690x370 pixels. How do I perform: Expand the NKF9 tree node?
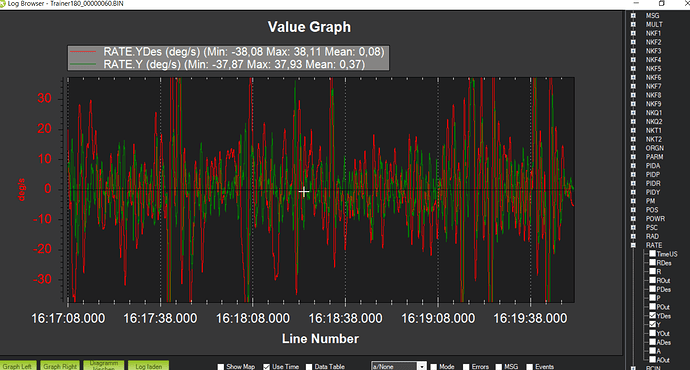coord(633,103)
